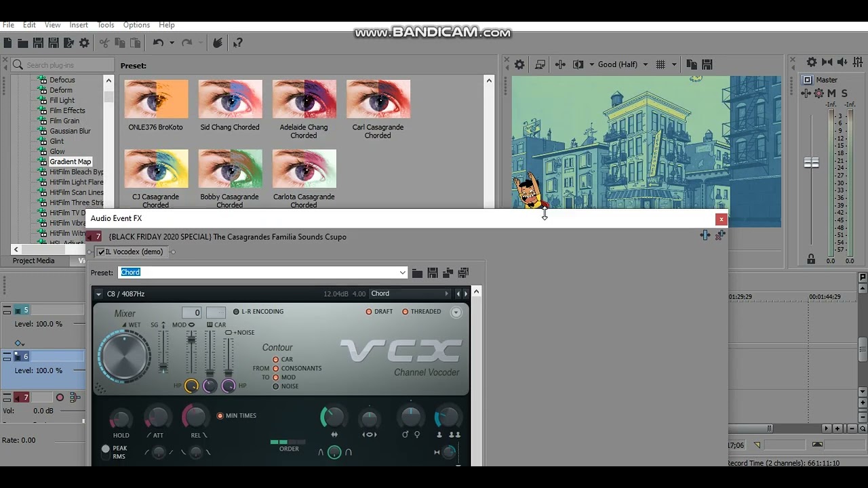The image size is (868, 488).
Task: Adjust the Master volume fader
Action: tap(811, 163)
